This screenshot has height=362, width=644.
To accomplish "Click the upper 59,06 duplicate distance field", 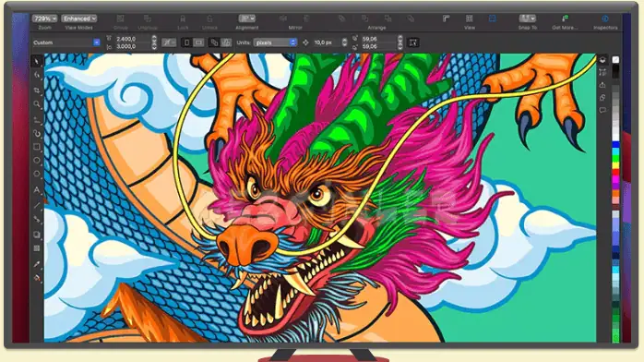I will 378,39.
